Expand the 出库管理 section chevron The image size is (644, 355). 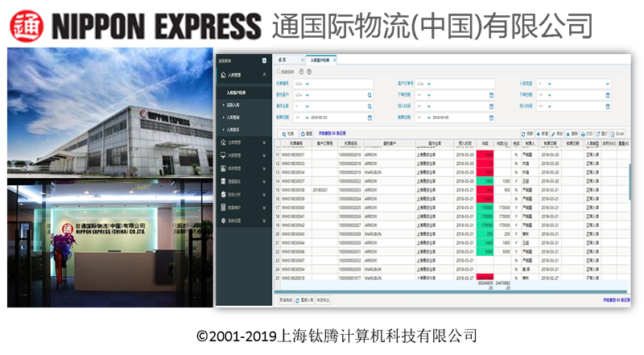coord(264,142)
